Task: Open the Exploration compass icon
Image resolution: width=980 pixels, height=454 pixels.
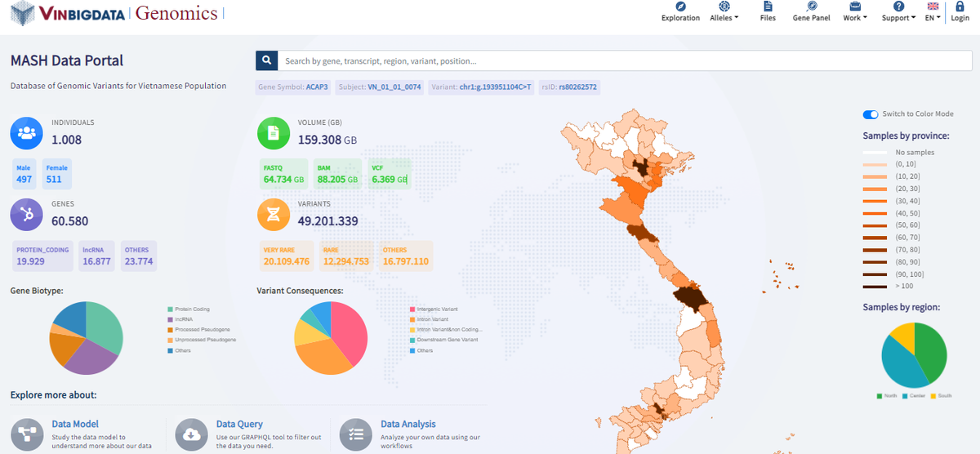Action: [680, 7]
